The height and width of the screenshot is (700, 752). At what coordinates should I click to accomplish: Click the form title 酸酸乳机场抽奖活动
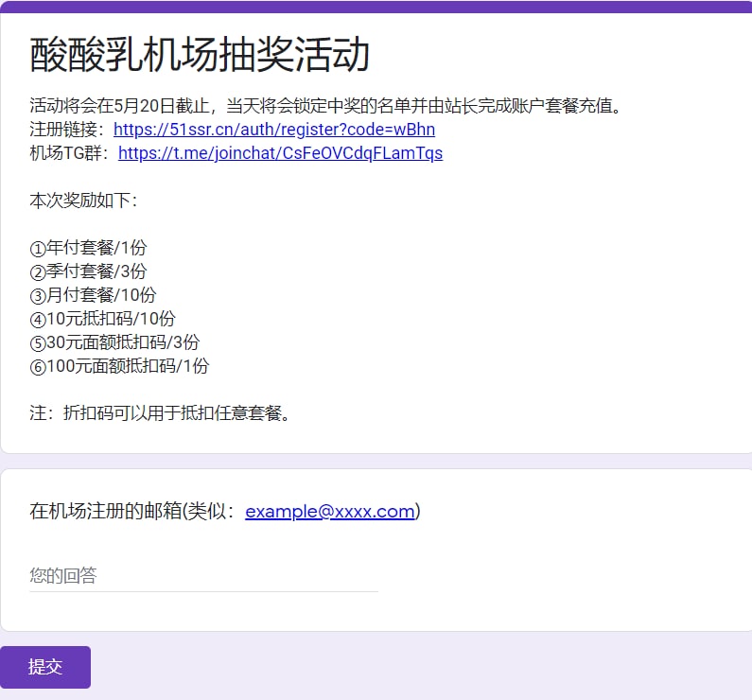200,55
